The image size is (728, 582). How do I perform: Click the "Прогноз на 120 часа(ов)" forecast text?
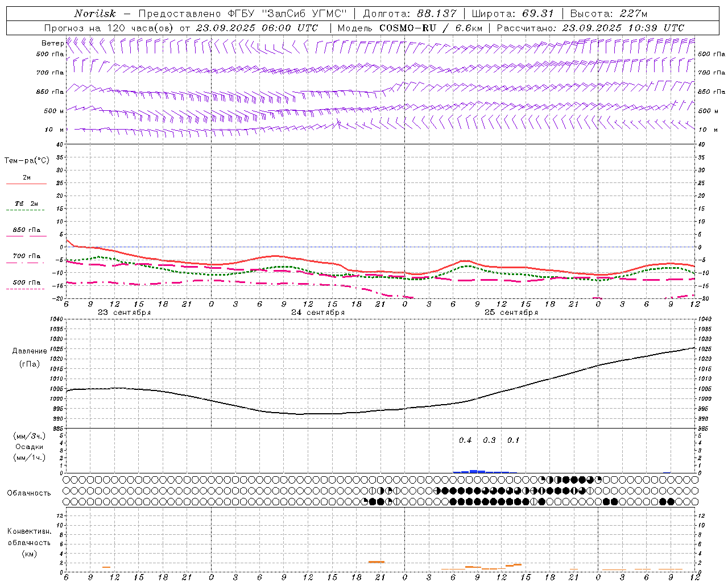pos(110,28)
